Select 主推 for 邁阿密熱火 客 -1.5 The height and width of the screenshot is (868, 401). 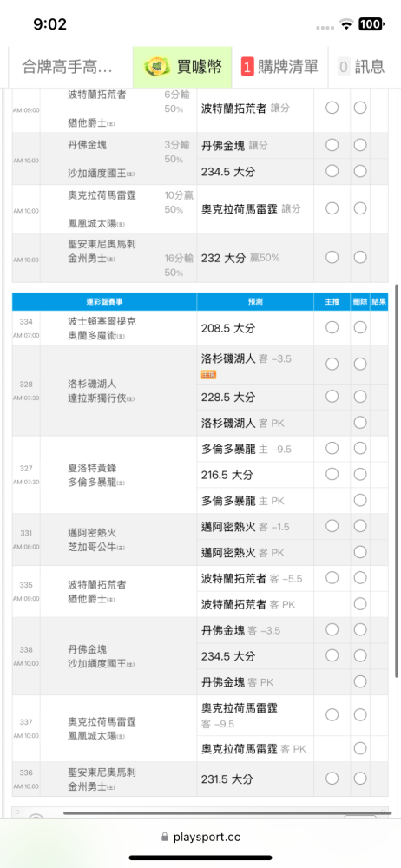(332, 525)
